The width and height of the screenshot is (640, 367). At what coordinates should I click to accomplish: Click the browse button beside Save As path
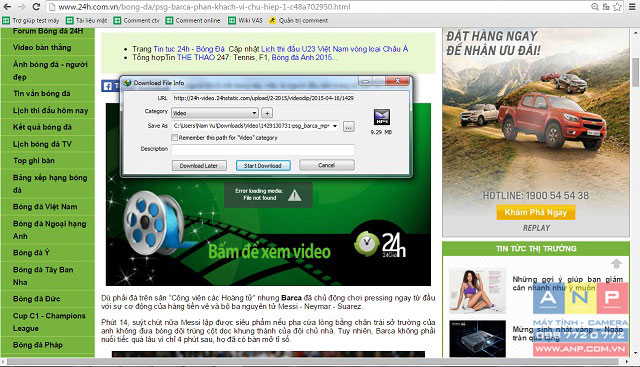(x=348, y=127)
